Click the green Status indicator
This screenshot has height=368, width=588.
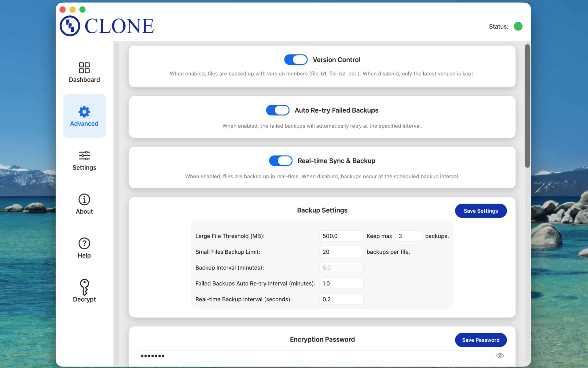518,26
